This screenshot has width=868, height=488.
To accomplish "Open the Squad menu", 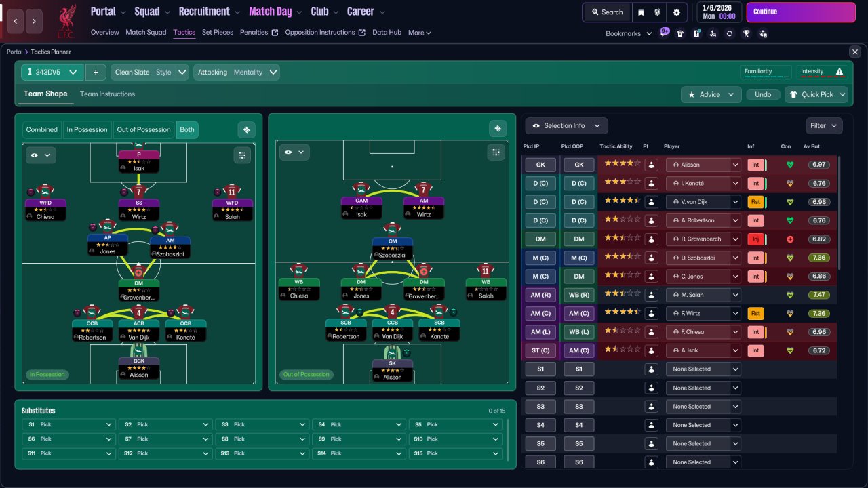I will [x=151, y=12].
